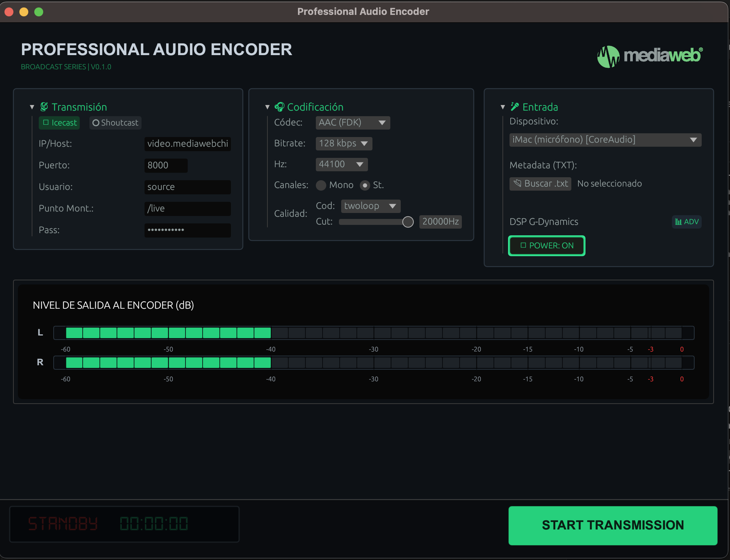Click the mediaweb logo
This screenshot has width=730, height=560.
[650, 56]
